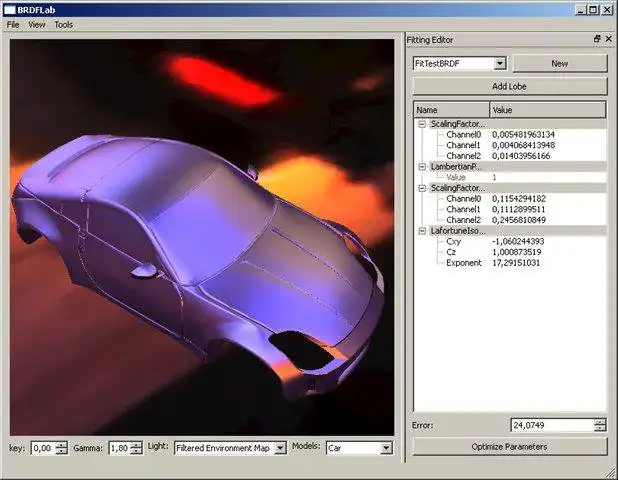This screenshot has width=618, height=480.
Task: Select the Cz parameter row
Action: pos(512,252)
